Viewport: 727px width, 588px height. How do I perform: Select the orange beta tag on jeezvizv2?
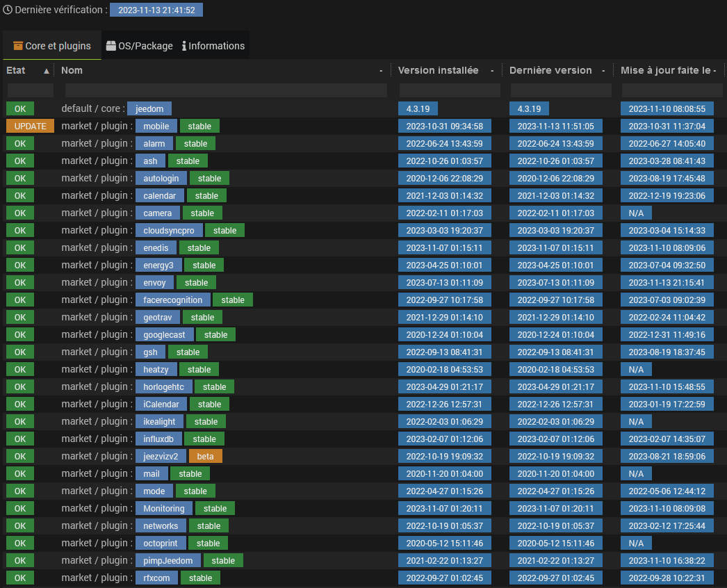click(205, 456)
